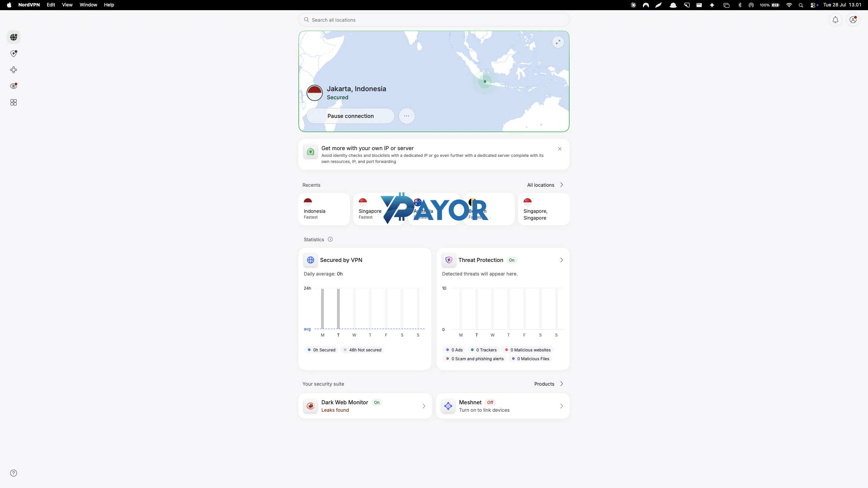The width and height of the screenshot is (868, 488).
Task: Click Get more with your own IP heading
Action: pyautogui.click(x=368, y=148)
